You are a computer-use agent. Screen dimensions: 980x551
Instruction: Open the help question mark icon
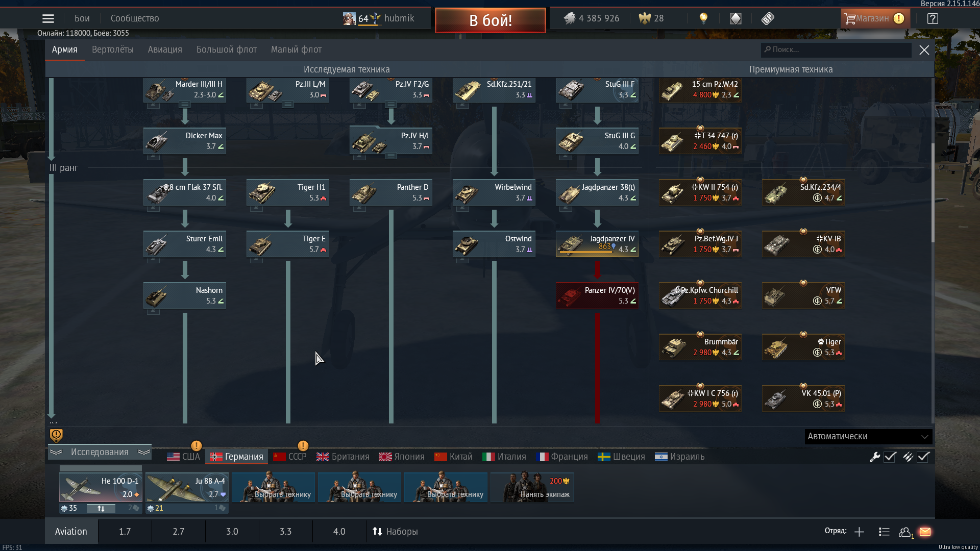[x=933, y=19]
